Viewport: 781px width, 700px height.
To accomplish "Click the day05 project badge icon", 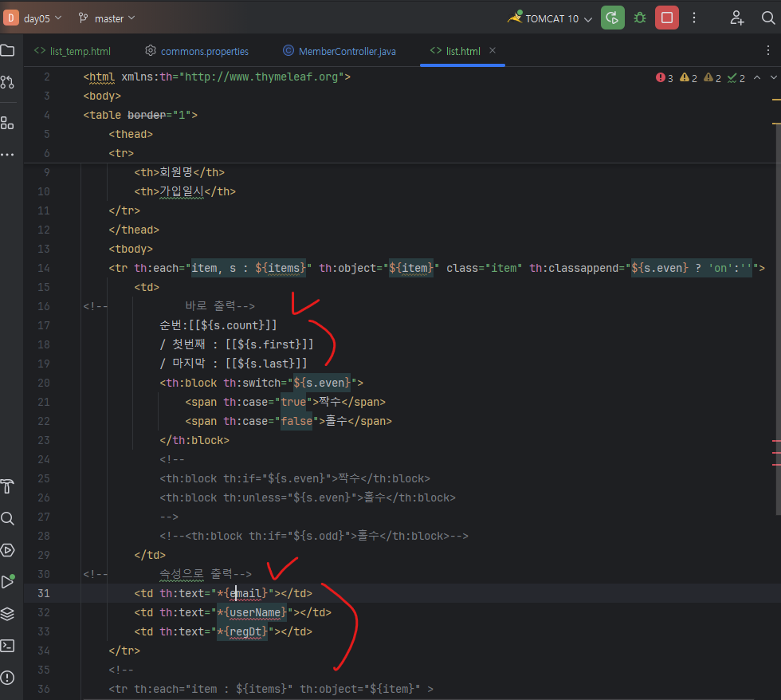I will (x=11, y=18).
